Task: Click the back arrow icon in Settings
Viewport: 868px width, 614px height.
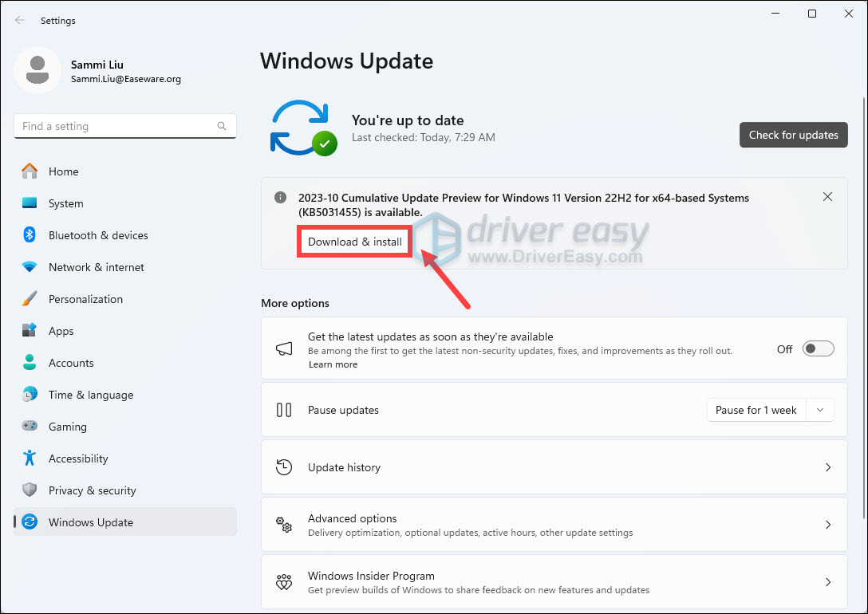Action: click(x=20, y=21)
